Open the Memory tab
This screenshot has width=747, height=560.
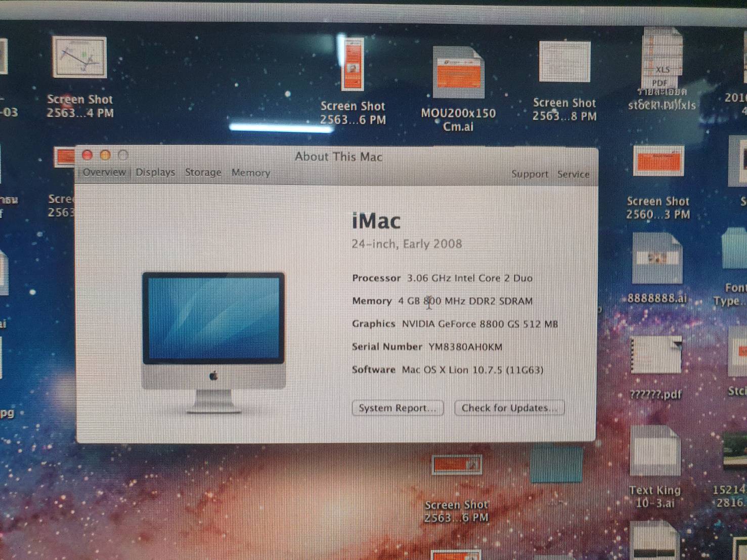click(250, 173)
